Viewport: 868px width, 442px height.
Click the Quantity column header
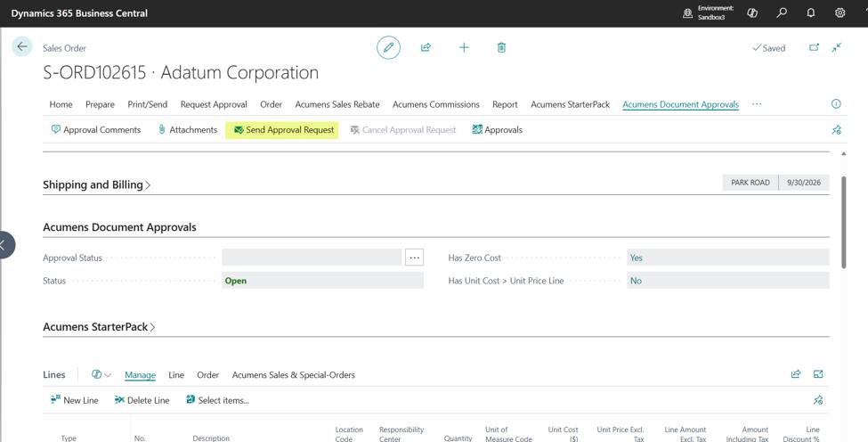click(x=458, y=438)
